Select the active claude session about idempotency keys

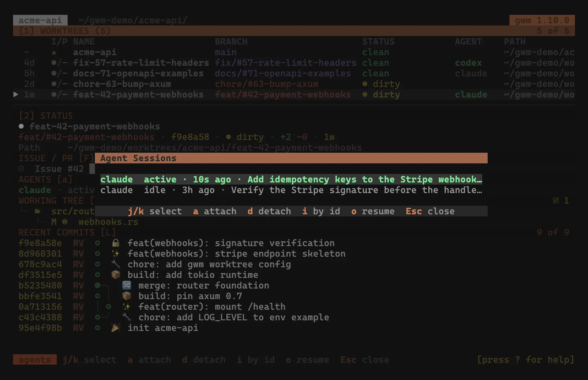tap(291, 180)
